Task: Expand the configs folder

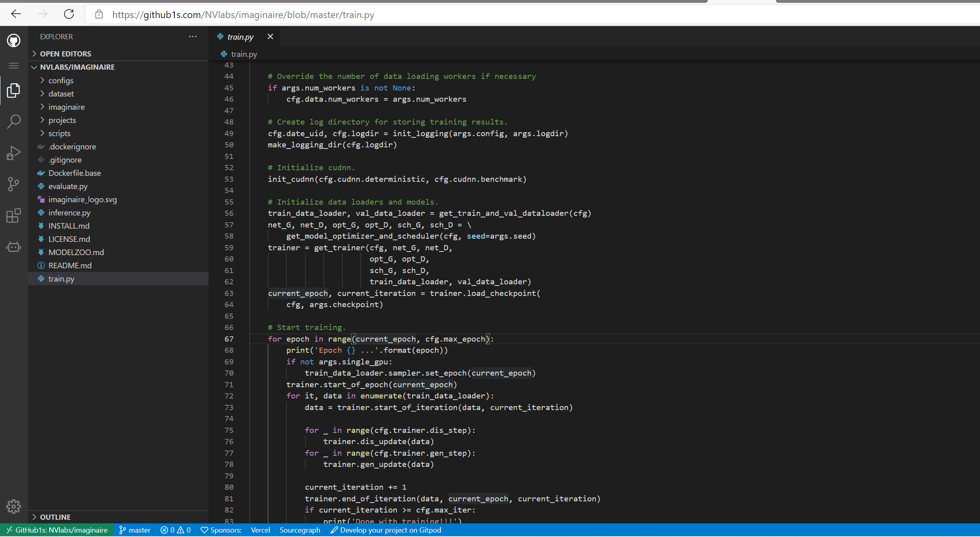Action: [61, 80]
